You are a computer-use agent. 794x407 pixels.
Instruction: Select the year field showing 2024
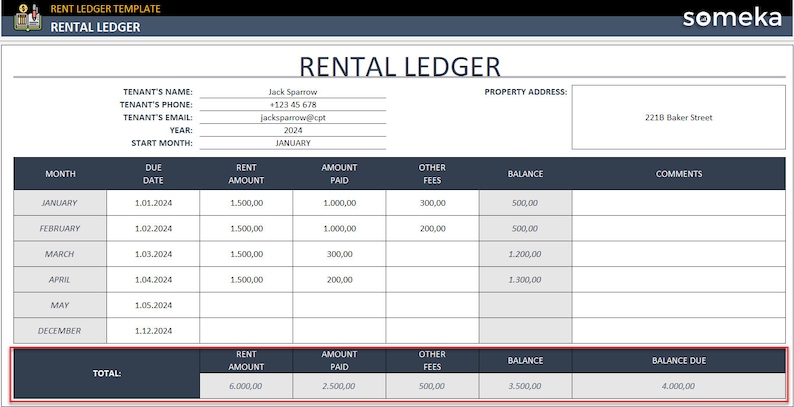tap(293, 130)
